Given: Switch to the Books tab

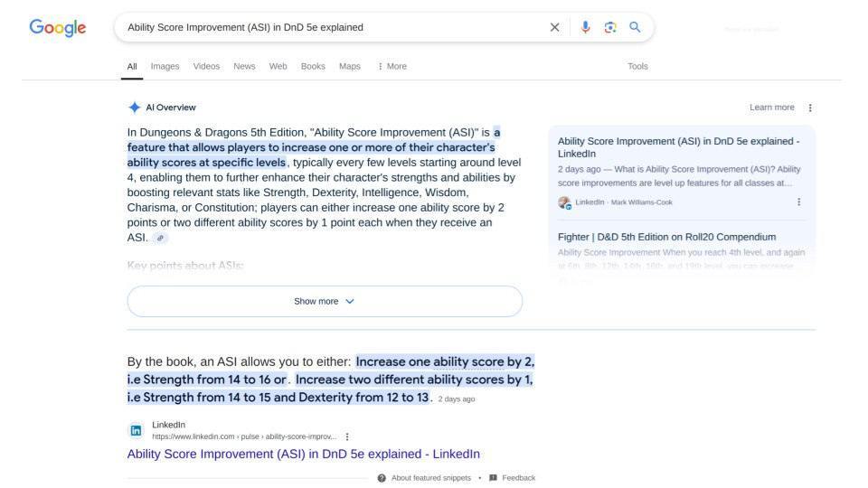Looking at the screenshot, I should [x=313, y=66].
